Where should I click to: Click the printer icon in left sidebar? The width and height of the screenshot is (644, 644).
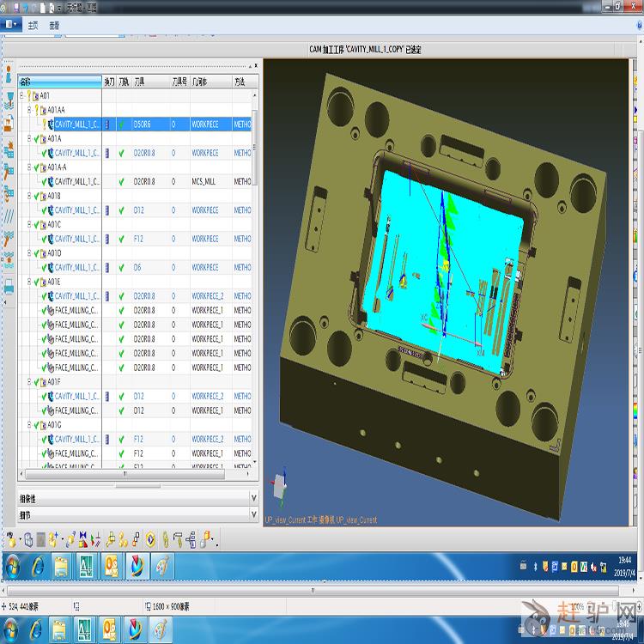pyautogui.click(x=9, y=288)
